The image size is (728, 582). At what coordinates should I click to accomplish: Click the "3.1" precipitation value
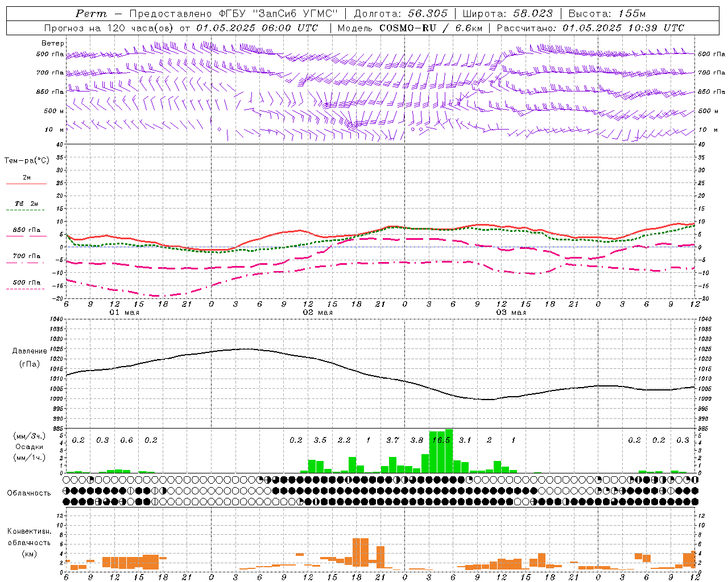tap(465, 440)
